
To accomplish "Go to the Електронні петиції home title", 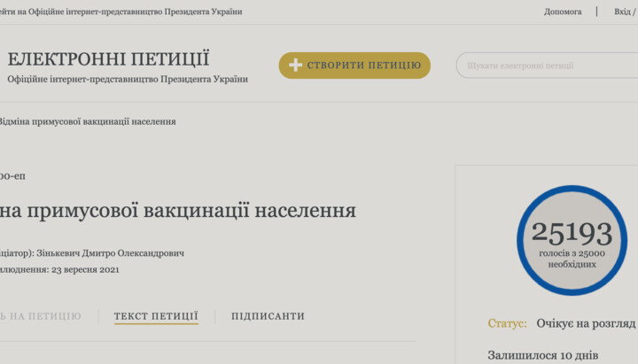I will point(108,59).
